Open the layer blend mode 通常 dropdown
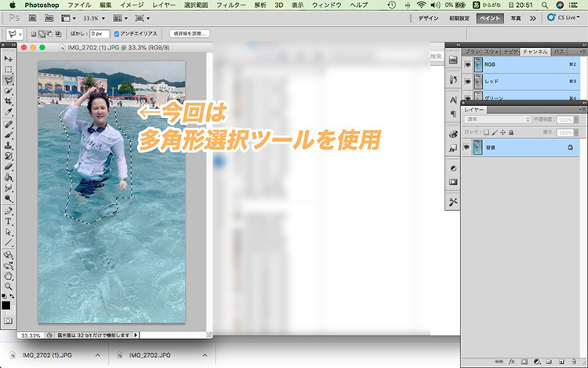The image size is (588, 368). (497, 119)
